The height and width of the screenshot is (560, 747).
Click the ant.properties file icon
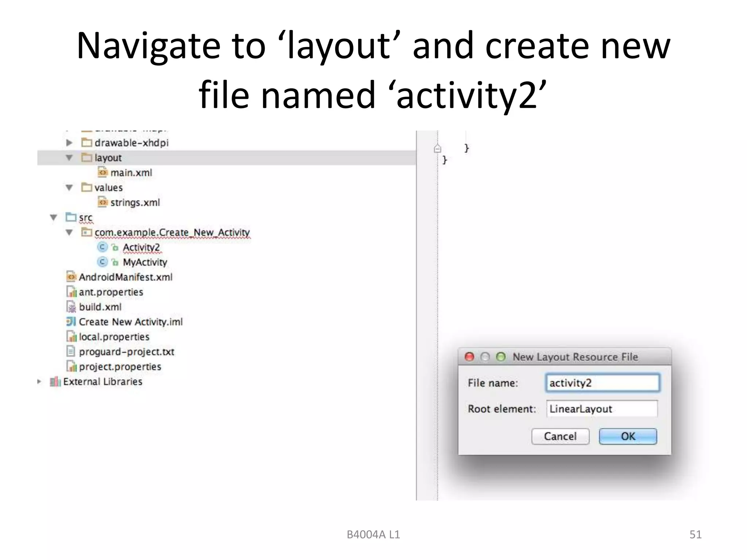pyautogui.click(x=71, y=291)
